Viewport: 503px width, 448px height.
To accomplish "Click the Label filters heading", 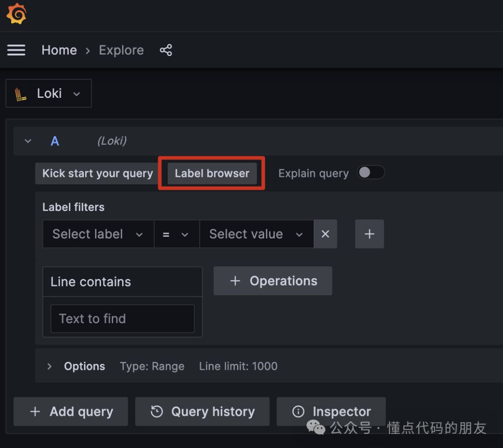I will (x=74, y=207).
